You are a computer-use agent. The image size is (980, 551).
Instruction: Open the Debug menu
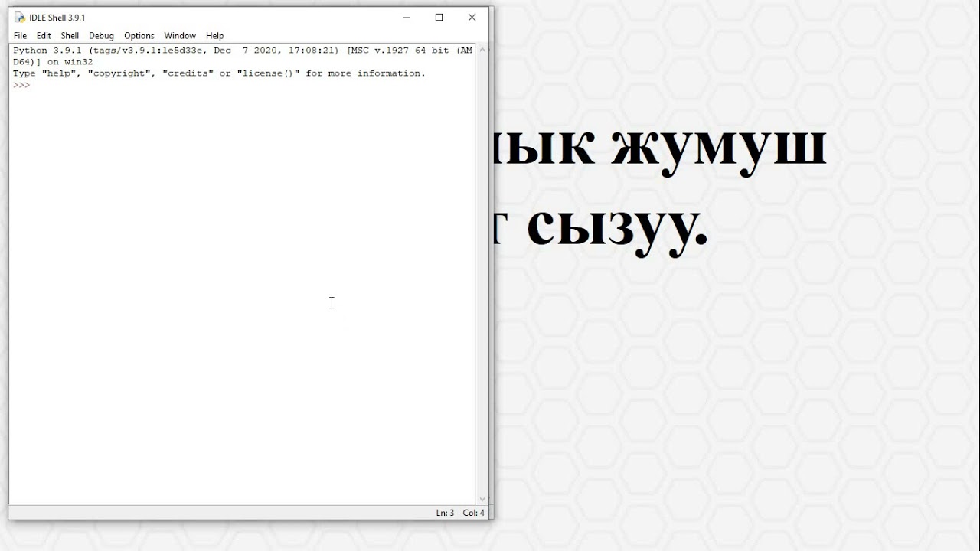101,36
